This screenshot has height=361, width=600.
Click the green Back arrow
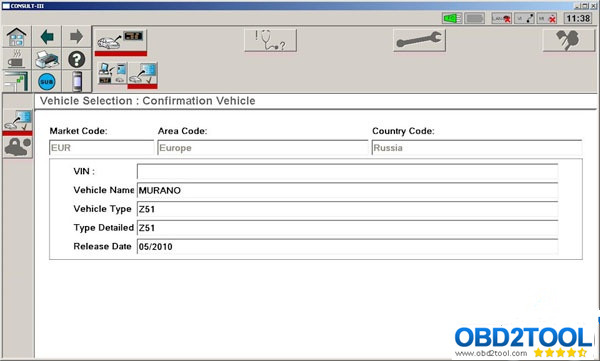[47, 37]
